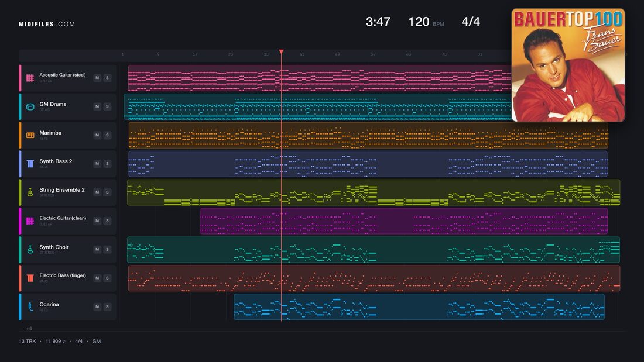Click the 13 TRK status entry
644x362 pixels.
pos(27,341)
